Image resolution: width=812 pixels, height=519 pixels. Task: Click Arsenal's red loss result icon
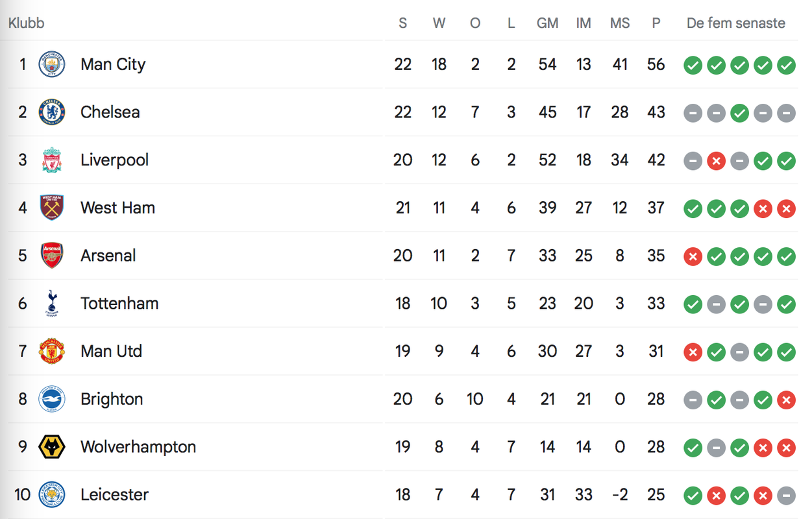point(693,256)
